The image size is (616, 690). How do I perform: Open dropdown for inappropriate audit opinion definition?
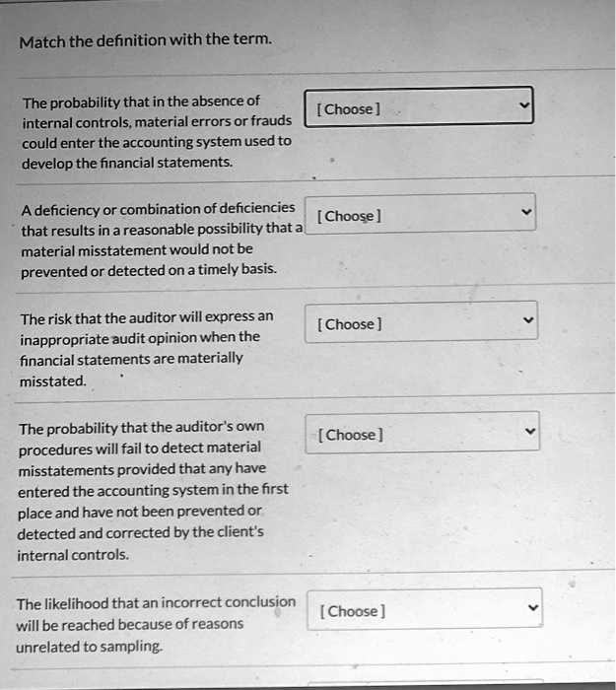tap(421, 321)
